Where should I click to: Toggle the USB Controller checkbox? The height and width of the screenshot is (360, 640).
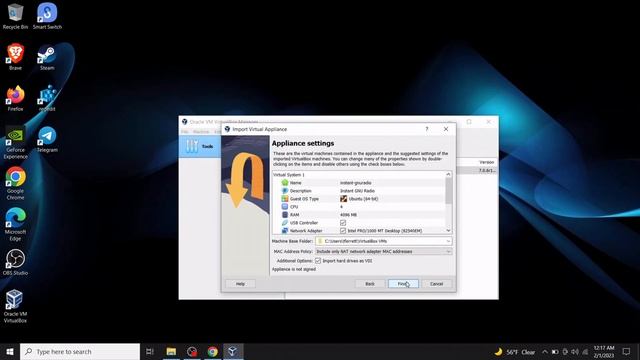(x=343, y=223)
